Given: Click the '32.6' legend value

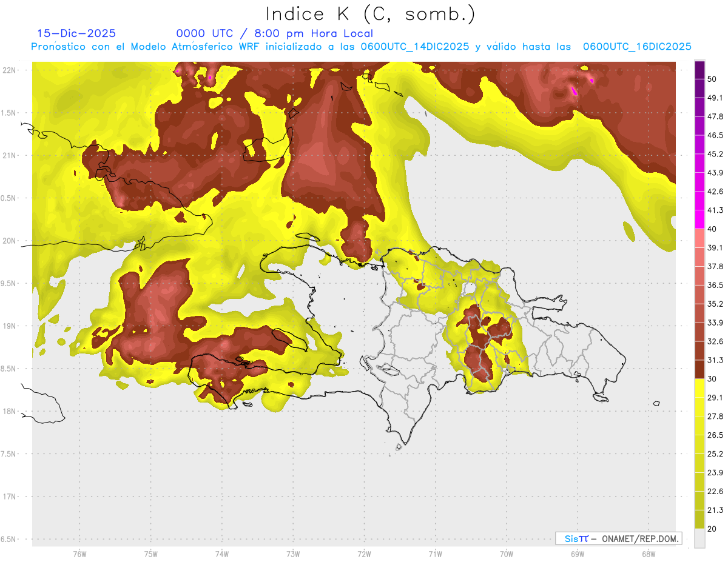Looking at the screenshot, I should click(x=715, y=341).
